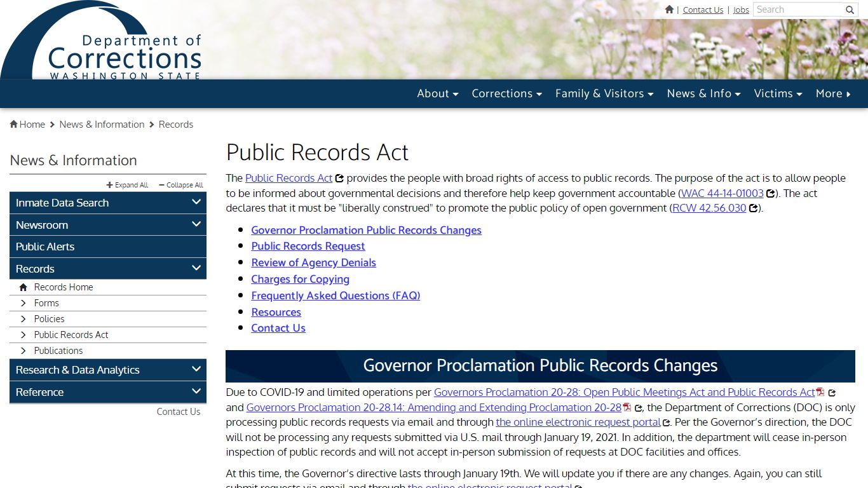Click the Public Records Act page heading
Screen dimensions: 868x488
click(x=317, y=152)
